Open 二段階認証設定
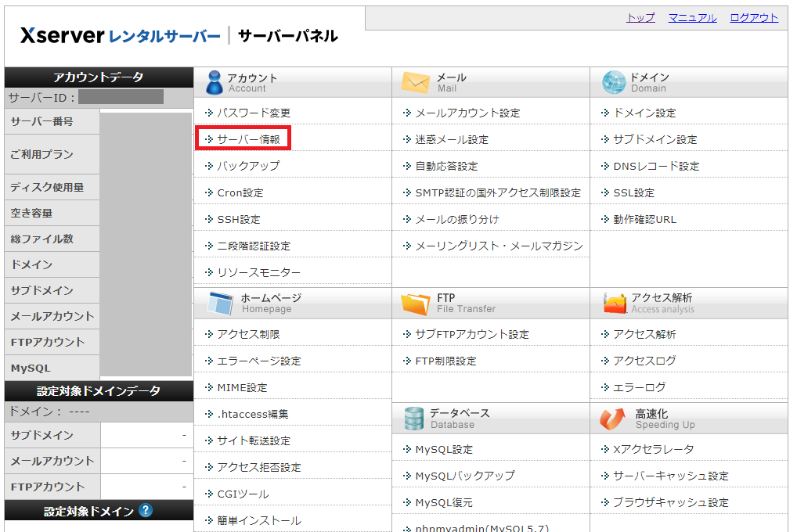 tap(254, 246)
